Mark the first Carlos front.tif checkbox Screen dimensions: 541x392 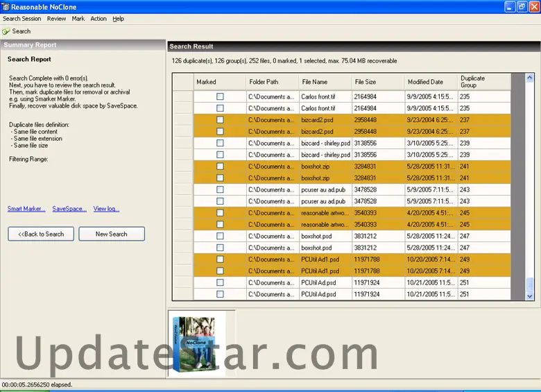[x=220, y=96]
